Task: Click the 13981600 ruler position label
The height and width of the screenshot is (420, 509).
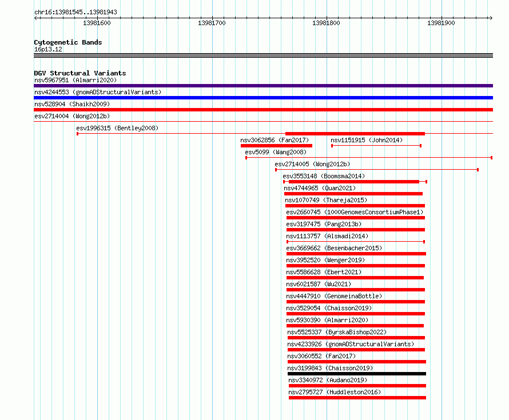Action: [97, 23]
